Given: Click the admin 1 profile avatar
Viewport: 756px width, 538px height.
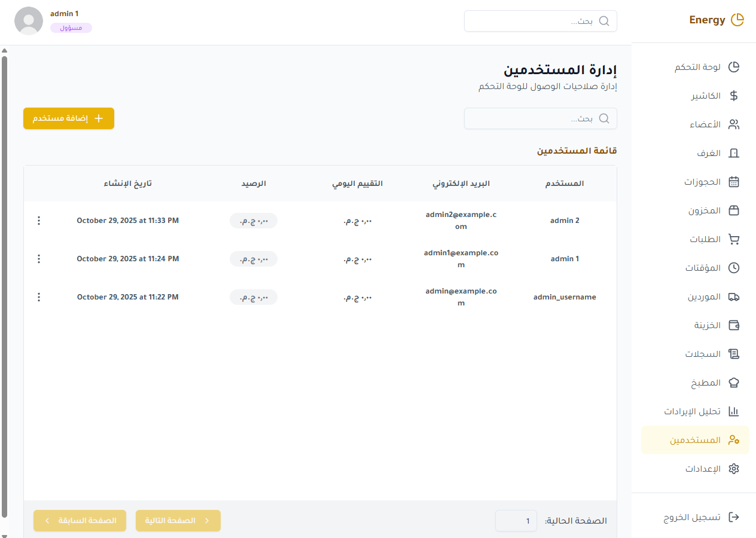Looking at the screenshot, I should 28,21.
